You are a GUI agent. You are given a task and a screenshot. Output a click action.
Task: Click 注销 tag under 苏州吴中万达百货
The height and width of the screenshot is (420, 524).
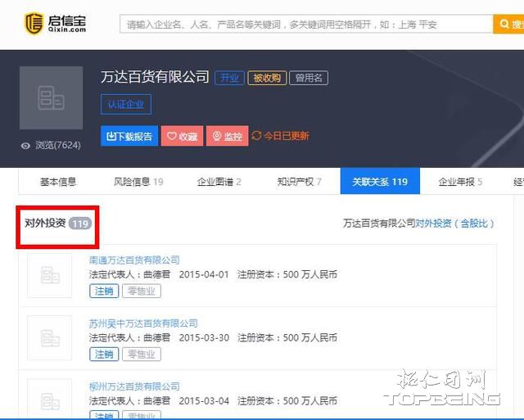click(104, 355)
